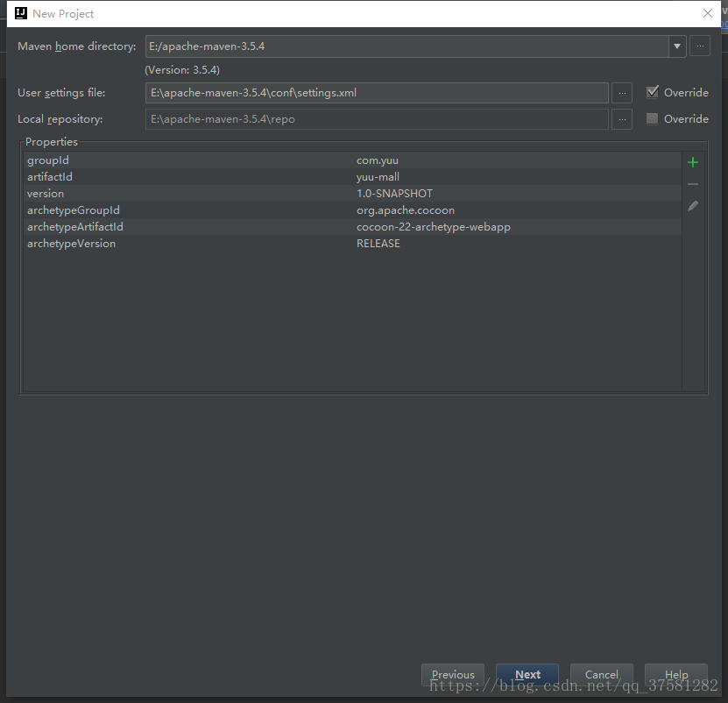Browse for Maven home directory

[x=700, y=46]
